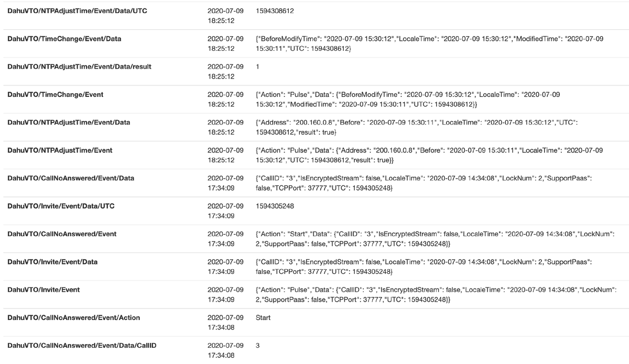The height and width of the screenshot is (364, 629).
Task: Click the DahuVTO/NTPAdjustTime/Event/Data/result topic
Action: [80, 67]
